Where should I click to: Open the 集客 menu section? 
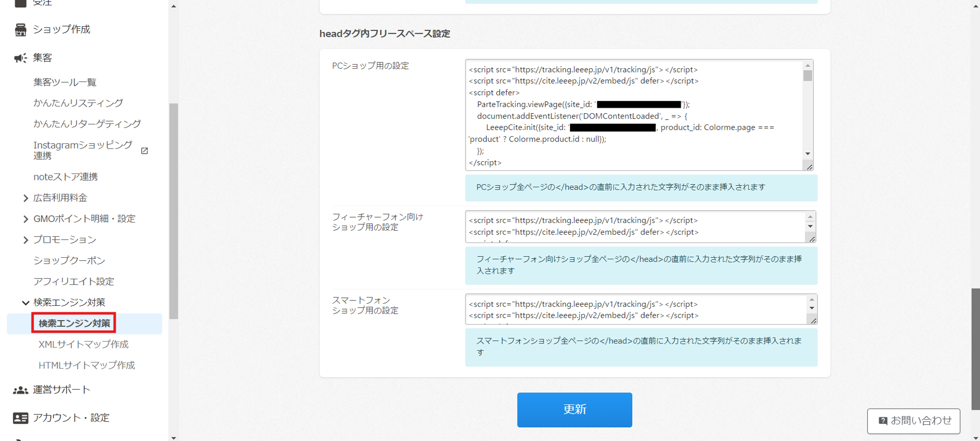pos(43,58)
